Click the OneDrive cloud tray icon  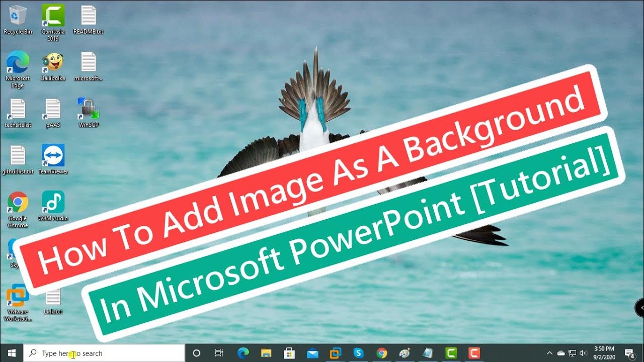click(x=561, y=353)
